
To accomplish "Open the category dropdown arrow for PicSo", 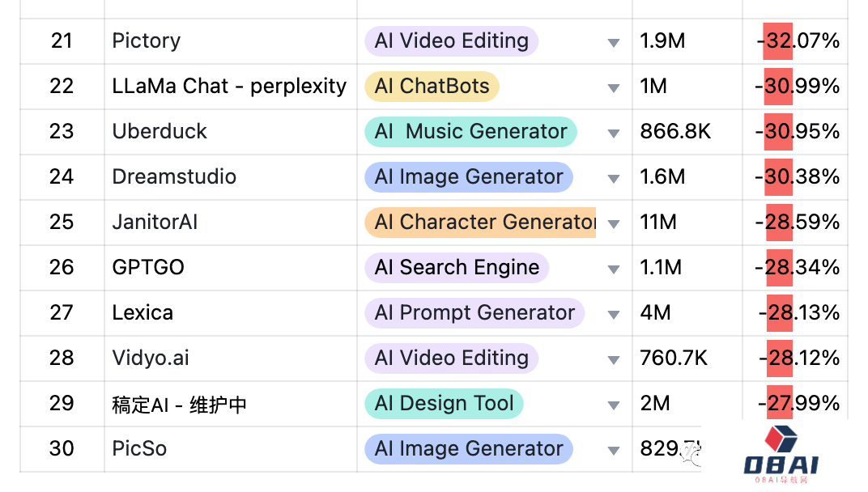I will [614, 451].
